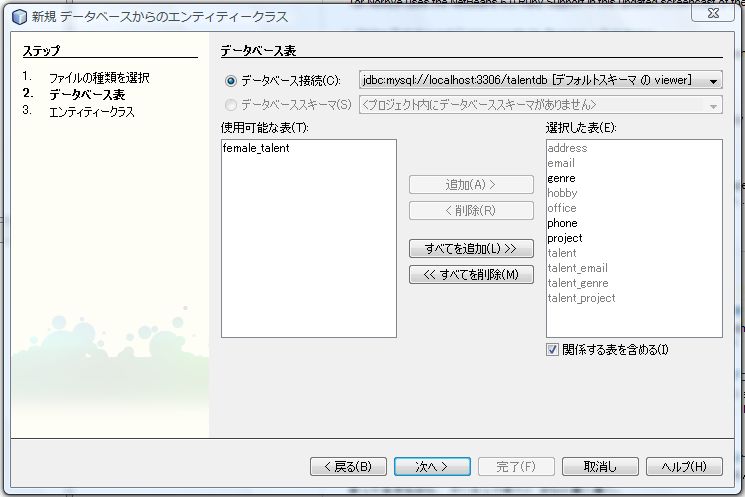Click the すべてを削除 button
This screenshot has width=745, height=497.
[x=471, y=274]
